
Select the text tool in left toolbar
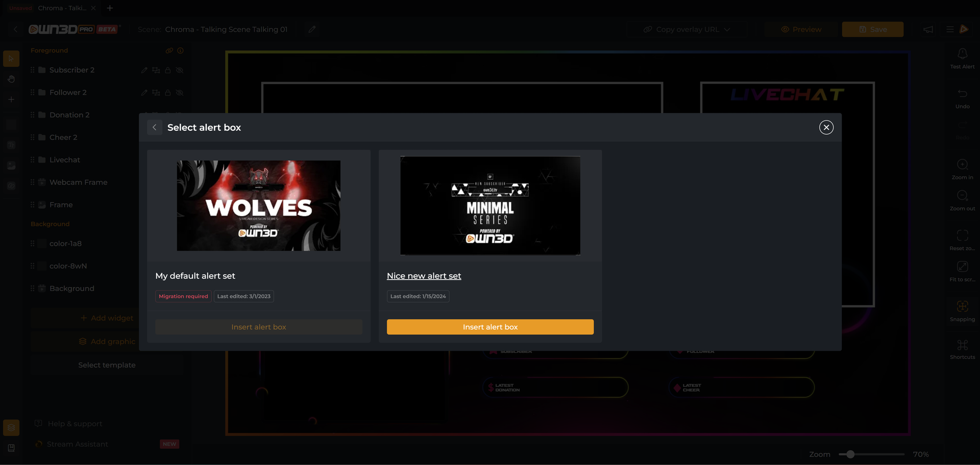[x=11, y=145]
